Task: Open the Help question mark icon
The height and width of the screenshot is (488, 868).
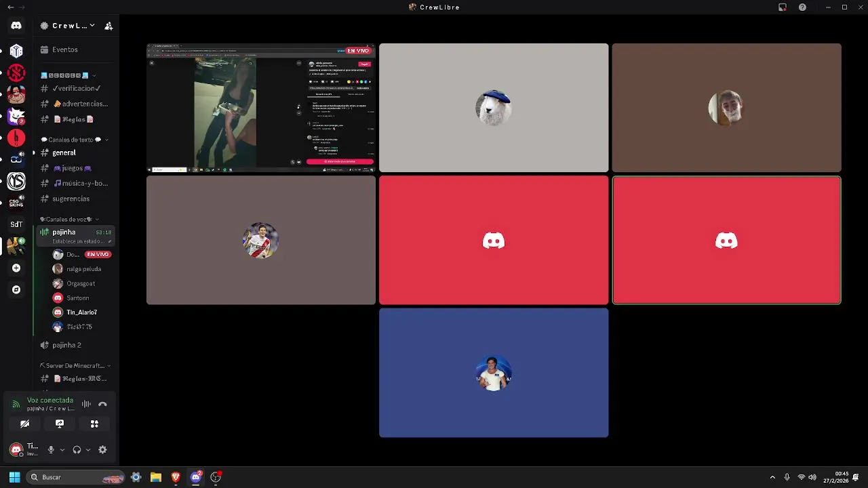Action: coord(802,7)
